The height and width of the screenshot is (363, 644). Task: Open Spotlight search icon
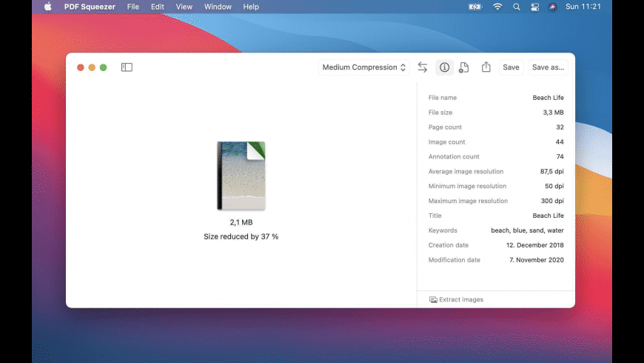point(516,7)
